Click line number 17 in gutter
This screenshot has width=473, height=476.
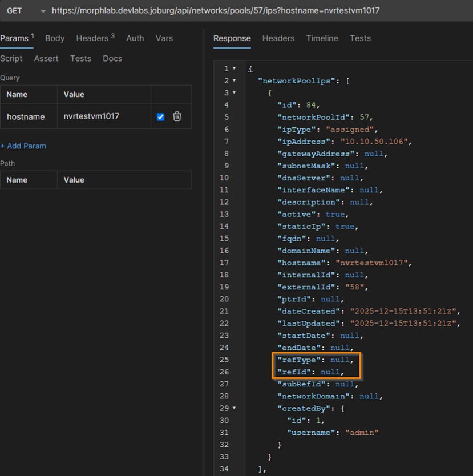tap(224, 263)
